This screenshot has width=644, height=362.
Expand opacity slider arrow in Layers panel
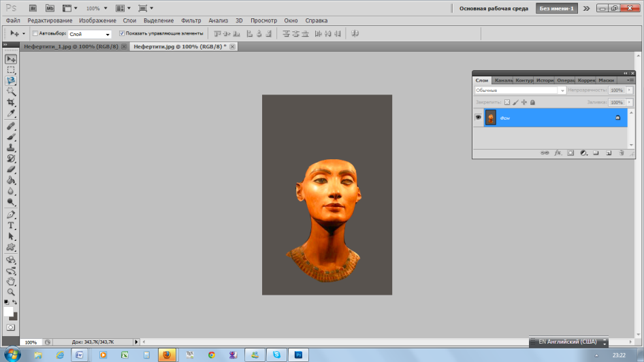click(x=629, y=90)
